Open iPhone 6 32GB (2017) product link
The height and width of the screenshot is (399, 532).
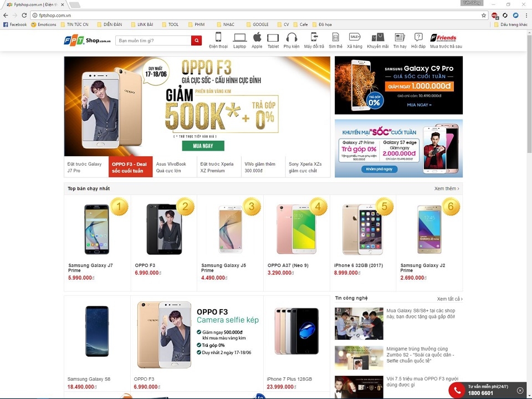[x=359, y=265]
